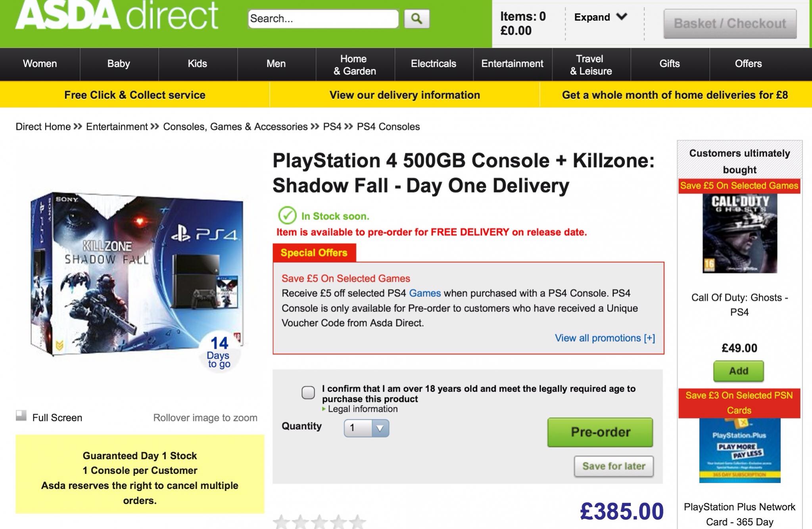Click inside the Search text field
812x529 pixels.
[323, 19]
